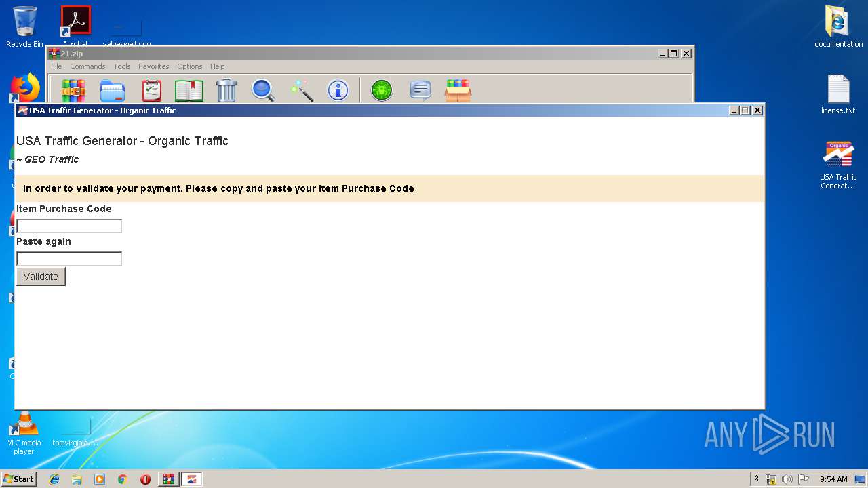Select the VLC media player desktop icon
Image resolution: width=868 pixels, height=488 pixels.
(x=24, y=434)
